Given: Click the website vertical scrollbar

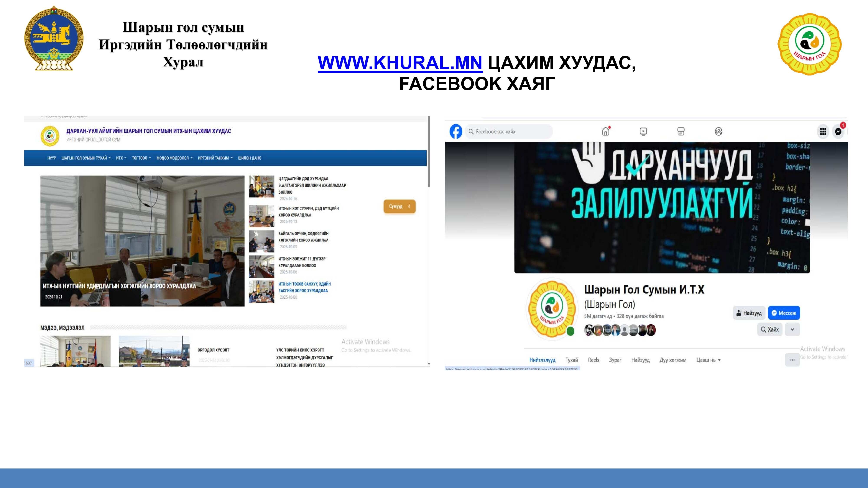Looking at the screenshot, I should coord(429,152).
